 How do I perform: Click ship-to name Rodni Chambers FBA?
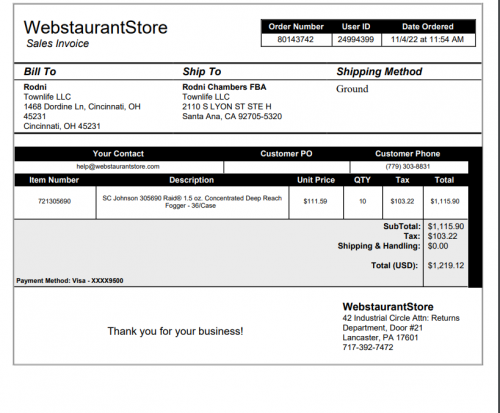(224, 87)
